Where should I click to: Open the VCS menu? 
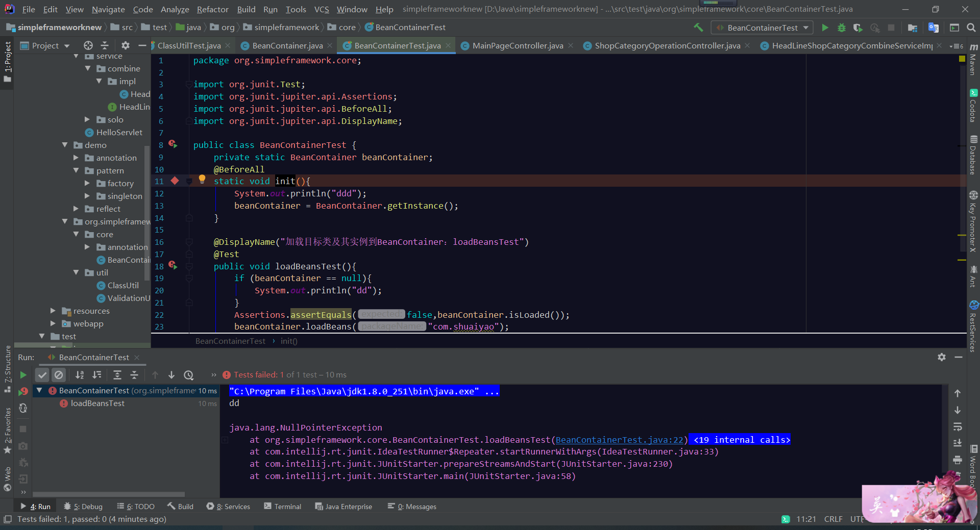[322, 9]
